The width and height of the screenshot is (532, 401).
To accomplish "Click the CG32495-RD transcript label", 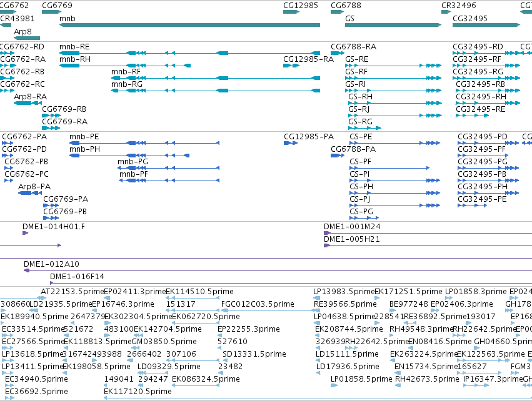I will (x=478, y=47).
